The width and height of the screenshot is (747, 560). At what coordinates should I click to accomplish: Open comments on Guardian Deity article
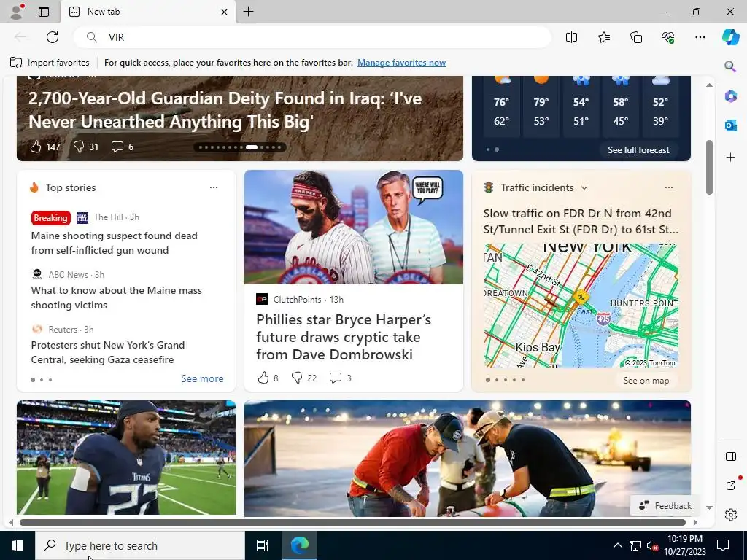tap(122, 147)
